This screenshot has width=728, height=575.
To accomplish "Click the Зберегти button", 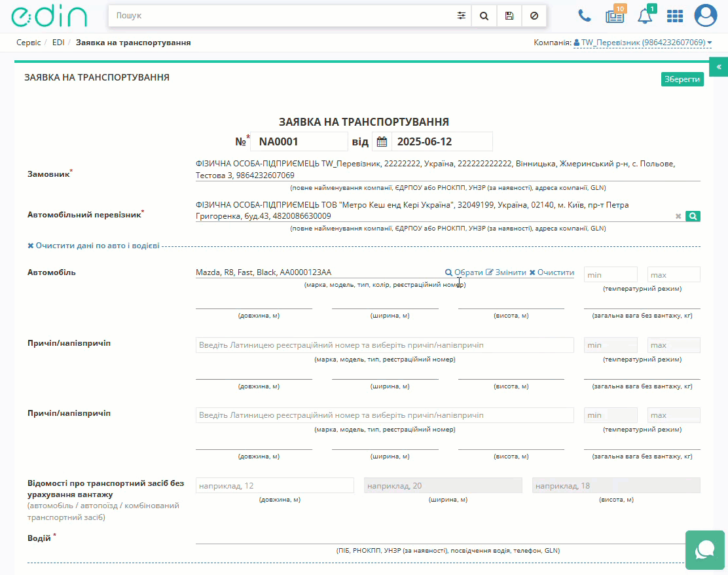I will tap(682, 79).
